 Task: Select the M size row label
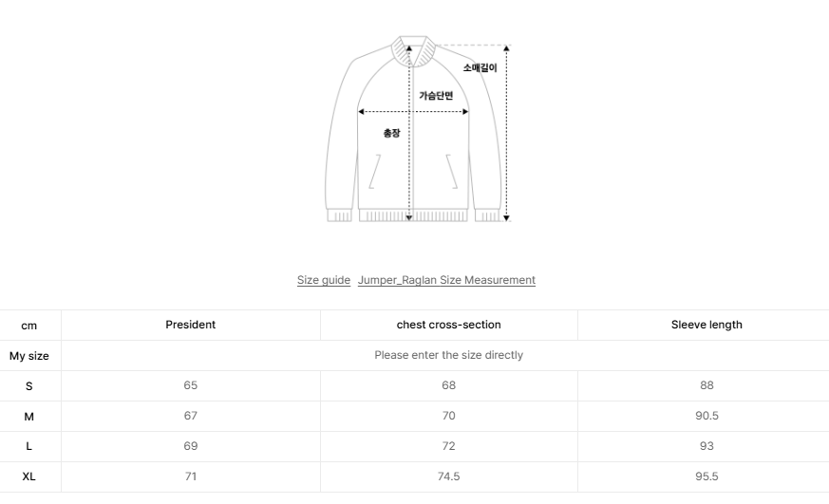pos(29,417)
